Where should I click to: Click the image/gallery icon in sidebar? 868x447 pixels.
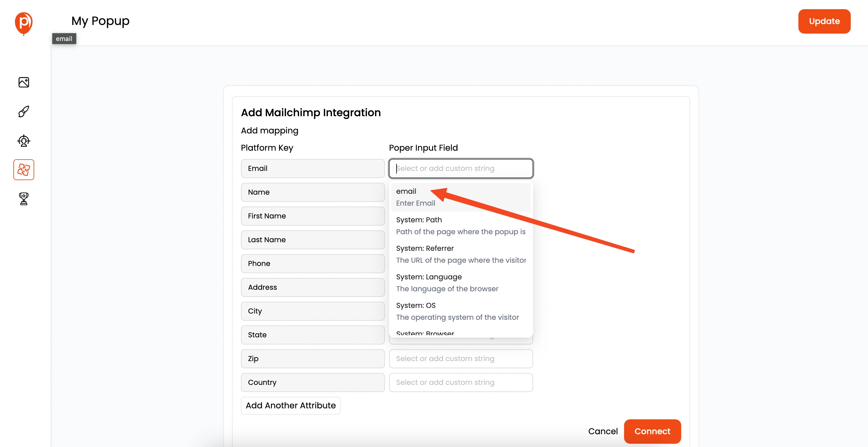(x=23, y=82)
